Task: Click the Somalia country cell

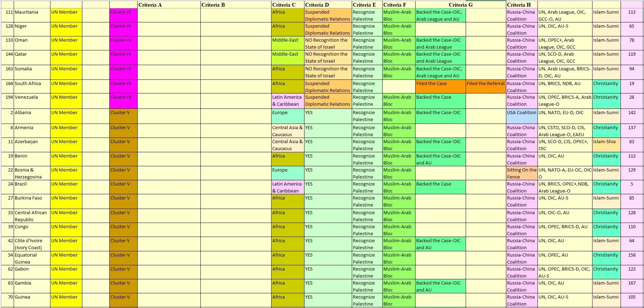Action: 32,72
